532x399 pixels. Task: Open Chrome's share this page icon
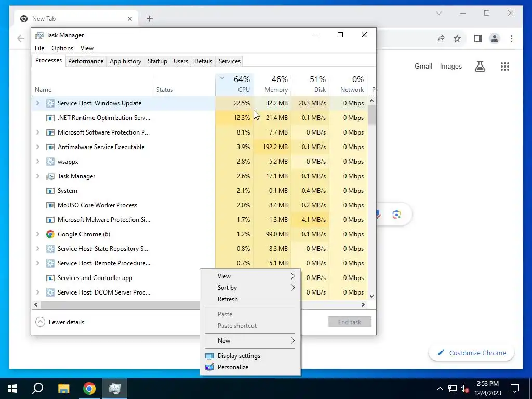441,38
